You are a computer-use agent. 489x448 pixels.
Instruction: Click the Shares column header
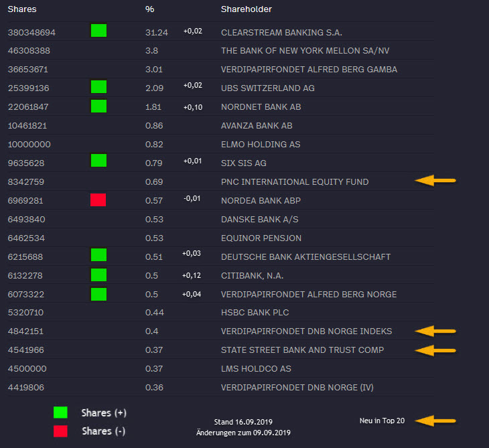pos(22,9)
